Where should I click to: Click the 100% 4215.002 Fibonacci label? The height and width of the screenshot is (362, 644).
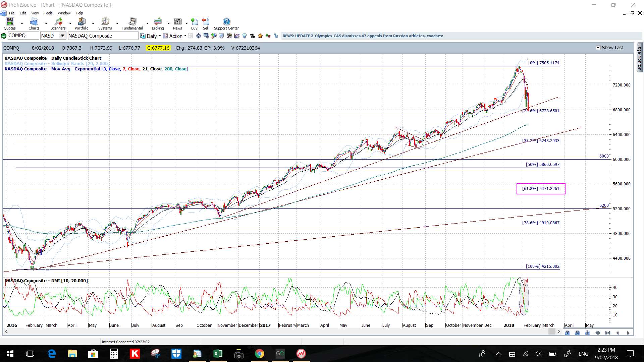[542, 266]
